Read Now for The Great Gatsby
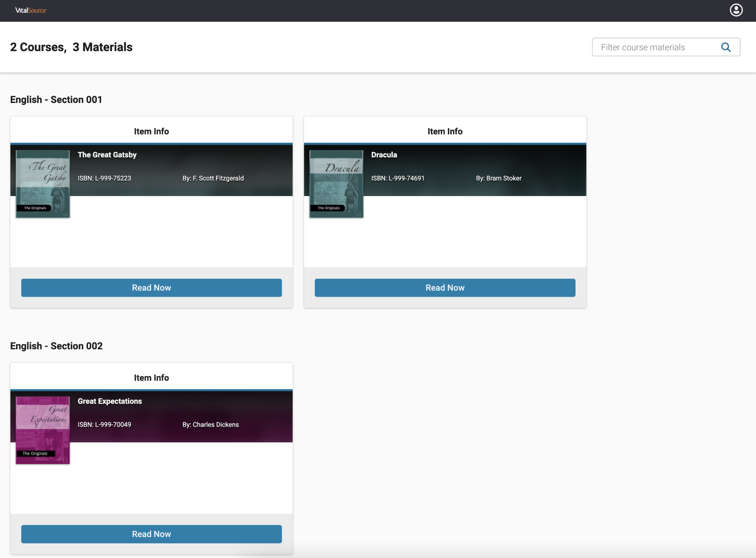Screen dimensions: 756x558 pos(151,288)
